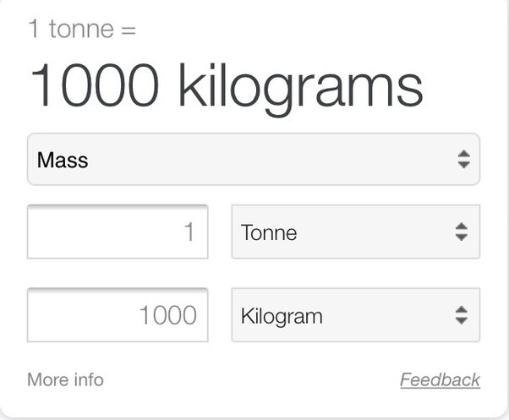Click the arrows icon on Tonne selector
Viewport: 509px width, 420px height.
click(462, 232)
